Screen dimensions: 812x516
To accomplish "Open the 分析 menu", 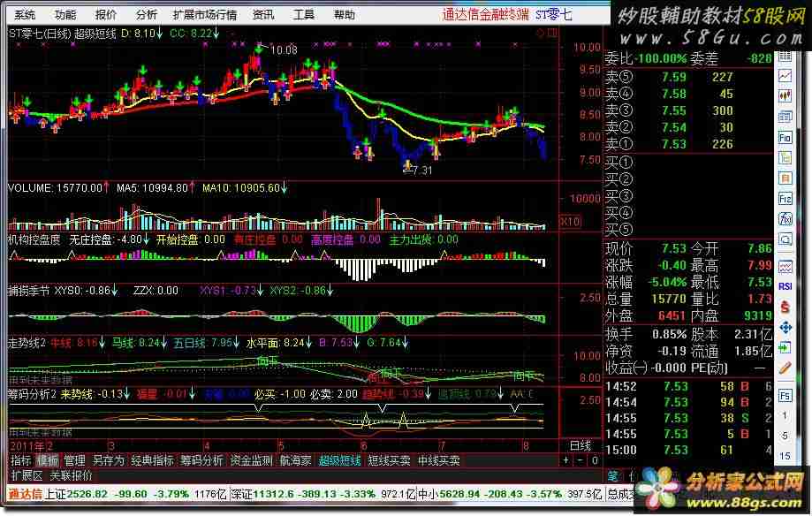I will coord(147,14).
